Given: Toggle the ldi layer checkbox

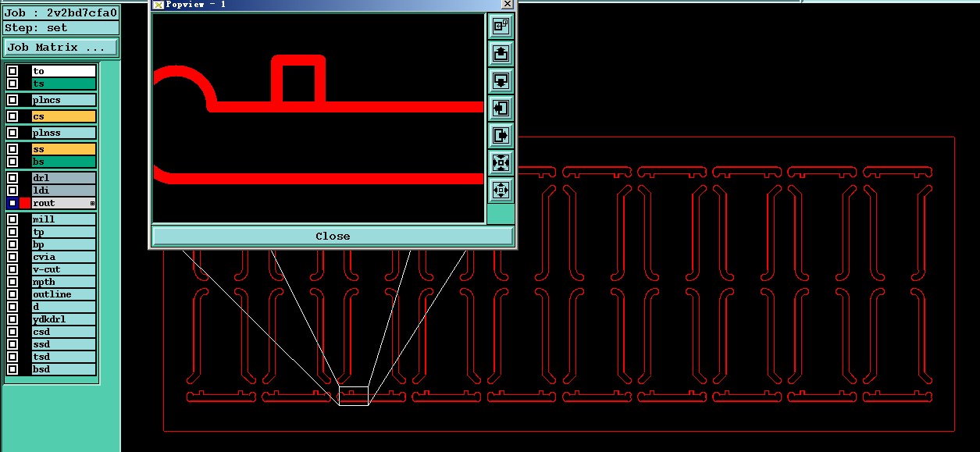Looking at the screenshot, I should pyautogui.click(x=12, y=190).
